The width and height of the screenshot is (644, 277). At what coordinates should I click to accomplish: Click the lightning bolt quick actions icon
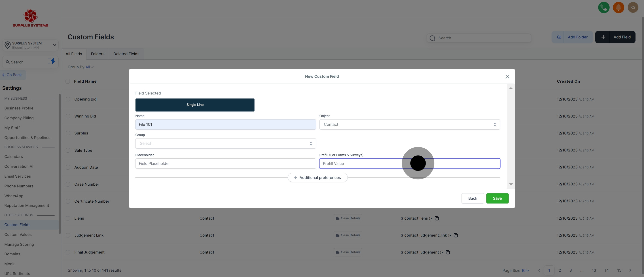click(x=53, y=61)
